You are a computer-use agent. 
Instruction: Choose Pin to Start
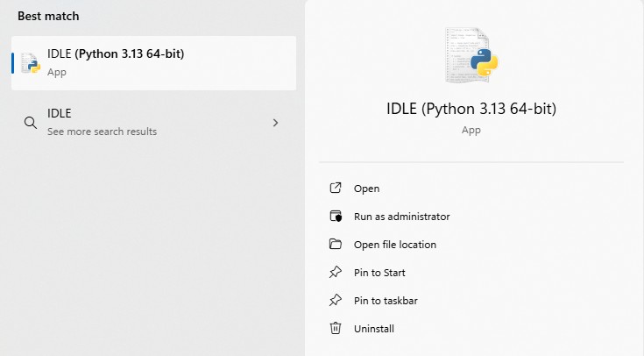pyautogui.click(x=379, y=273)
